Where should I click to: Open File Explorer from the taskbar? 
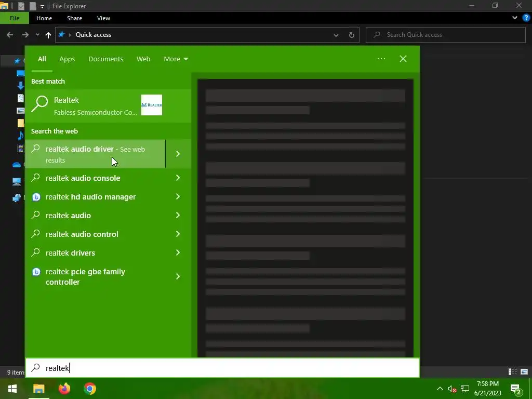38,389
